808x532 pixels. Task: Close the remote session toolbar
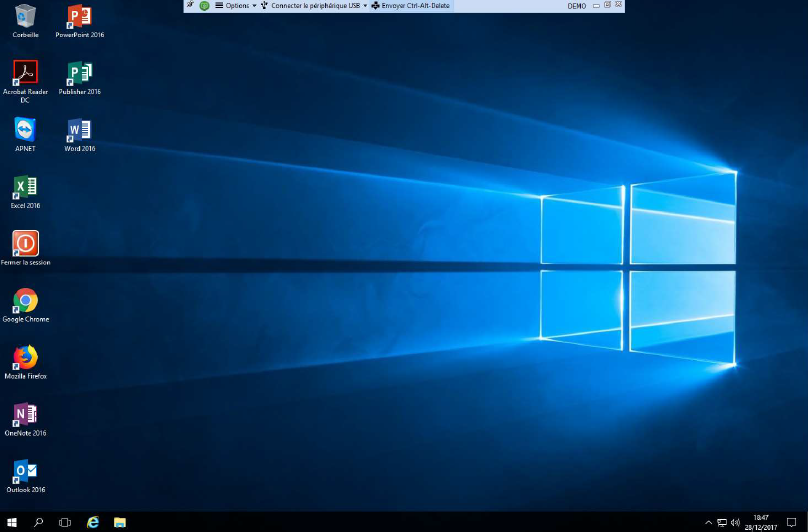point(619,5)
